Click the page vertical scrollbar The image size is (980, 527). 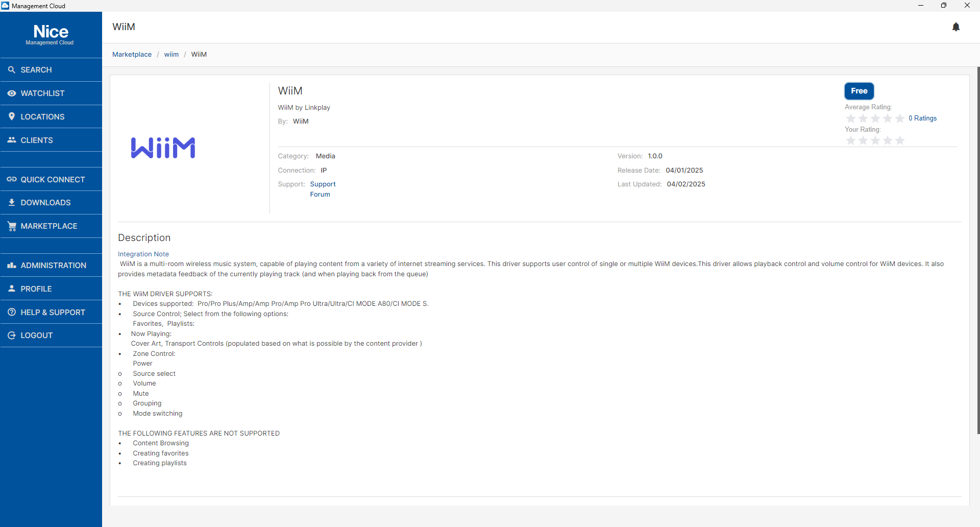(978, 250)
